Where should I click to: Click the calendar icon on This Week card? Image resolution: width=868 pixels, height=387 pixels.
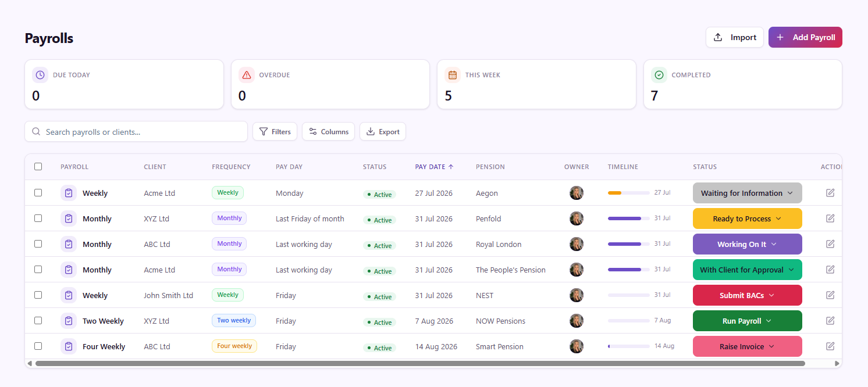click(453, 75)
